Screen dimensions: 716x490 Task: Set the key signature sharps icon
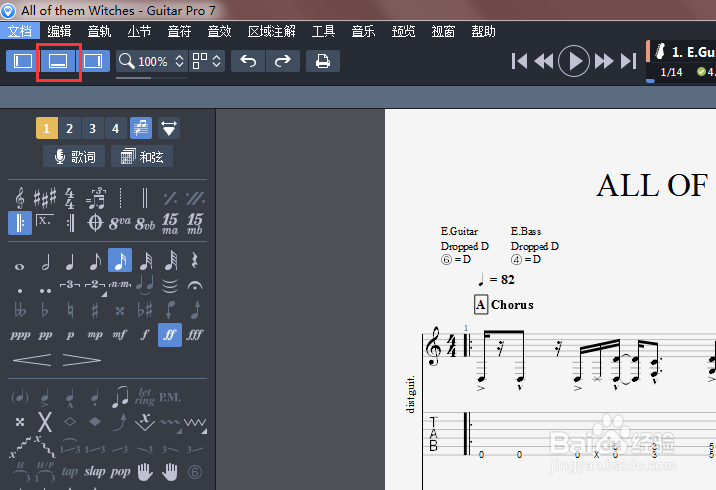pos(45,198)
